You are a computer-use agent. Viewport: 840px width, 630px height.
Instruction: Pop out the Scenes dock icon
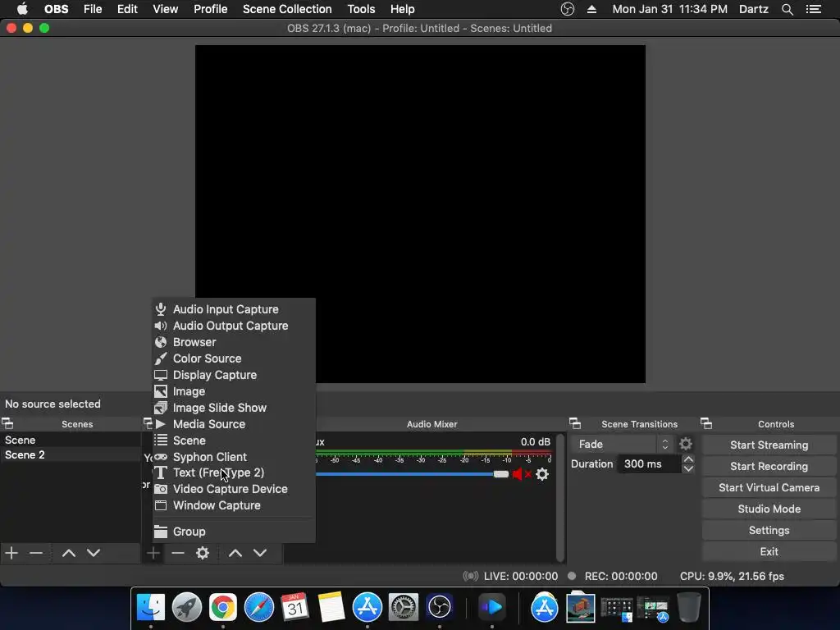pyautogui.click(x=7, y=424)
